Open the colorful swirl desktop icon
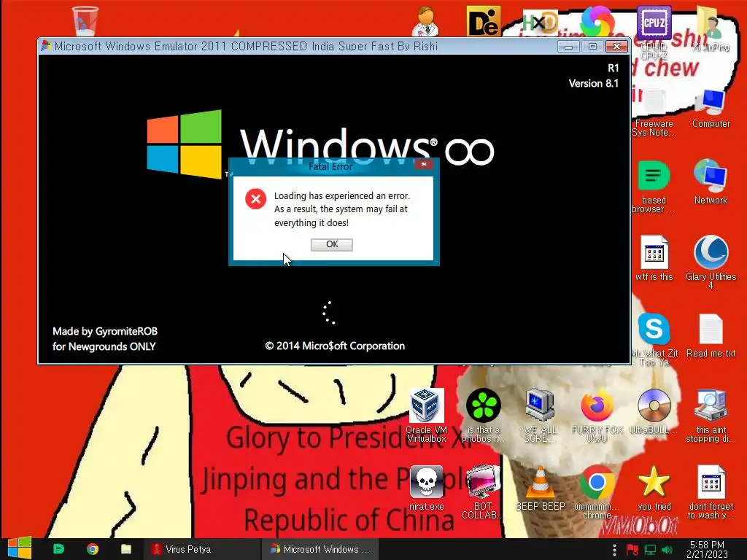The height and width of the screenshot is (560, 747). [597, 21]
